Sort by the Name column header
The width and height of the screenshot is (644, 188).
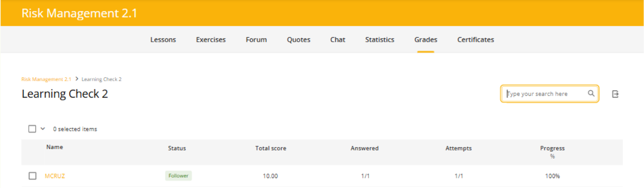click(x=55, y=147)
